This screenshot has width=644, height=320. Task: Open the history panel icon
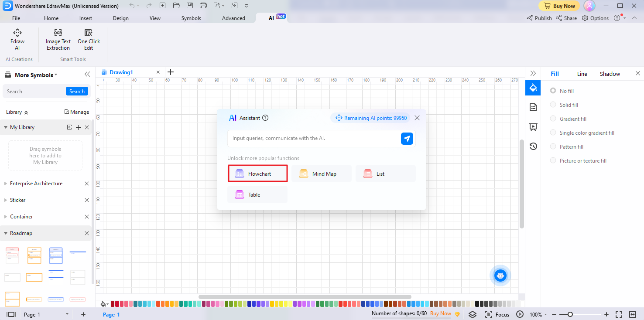[x=533, y=146]
